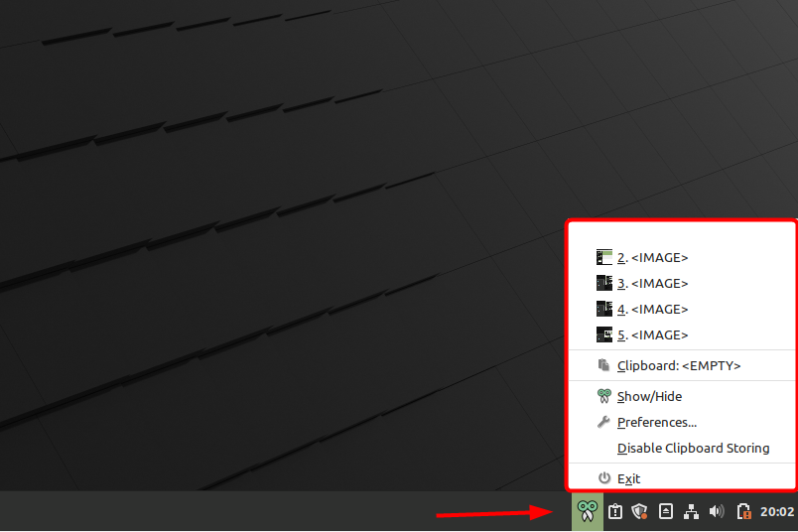Open Preferences... from the menu

(x=682, y=422)
